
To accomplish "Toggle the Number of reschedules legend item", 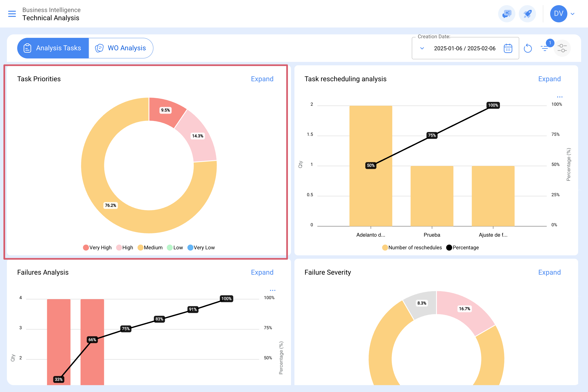I will 412,248.
